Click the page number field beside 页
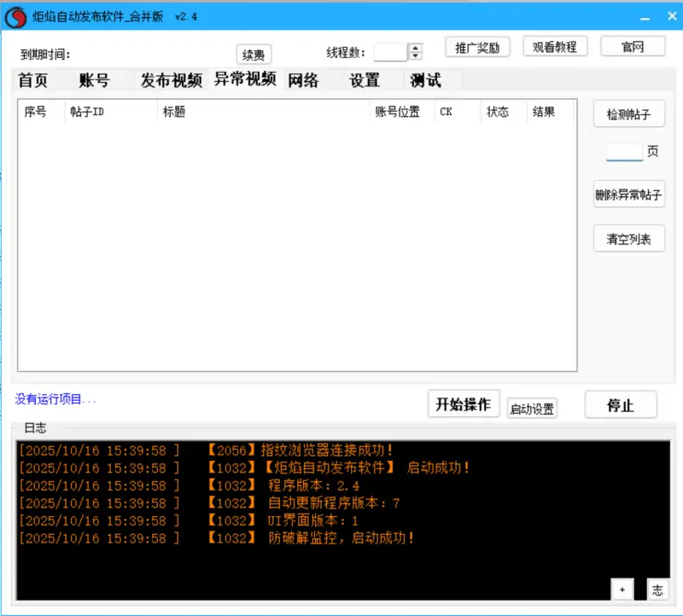This screenshot has height=616, width=683. coord(624,152)
